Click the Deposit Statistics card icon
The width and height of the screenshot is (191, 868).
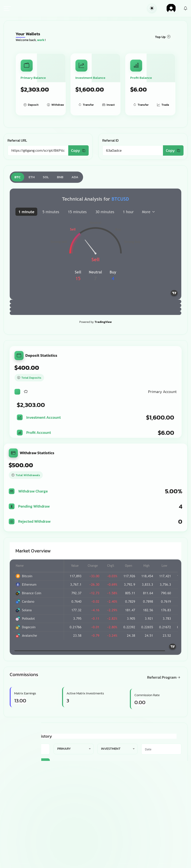pyautogui.click(x=19, y=355)
